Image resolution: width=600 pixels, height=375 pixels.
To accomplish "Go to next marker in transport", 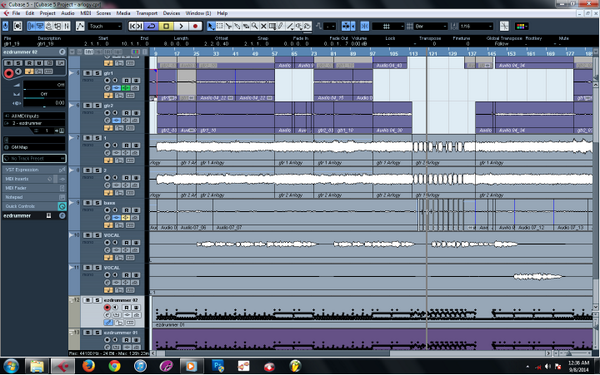I will click(140, 26).
